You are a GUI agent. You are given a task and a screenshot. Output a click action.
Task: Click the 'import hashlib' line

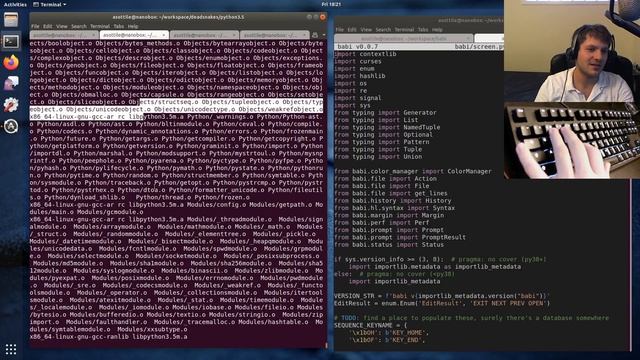(360, 76)
